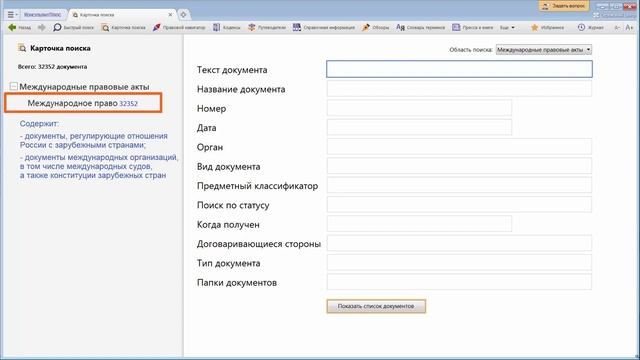Open the Предметный классификатор field

[x=459, y=185]
